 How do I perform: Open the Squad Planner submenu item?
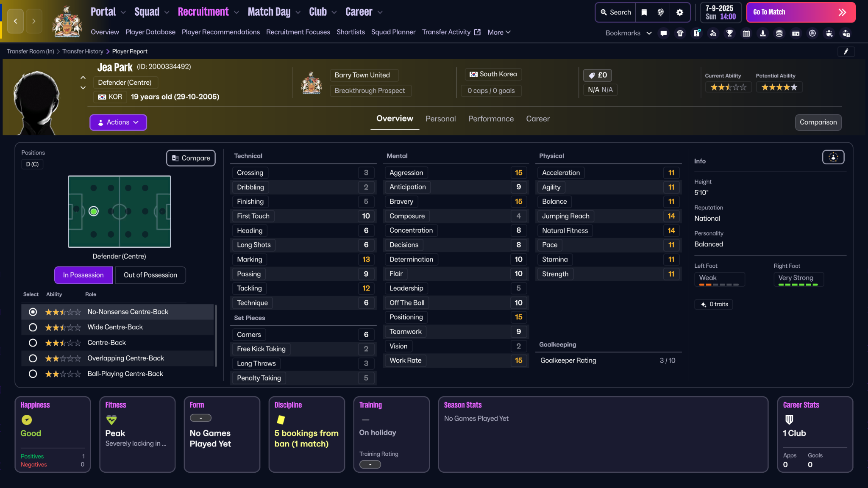tap(393, 32)
